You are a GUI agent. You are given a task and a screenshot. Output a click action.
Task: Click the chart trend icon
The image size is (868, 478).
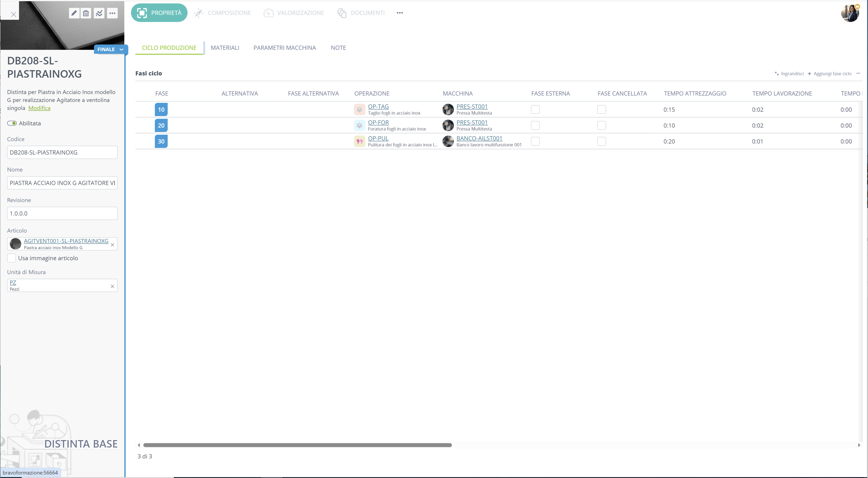[99, 13]
